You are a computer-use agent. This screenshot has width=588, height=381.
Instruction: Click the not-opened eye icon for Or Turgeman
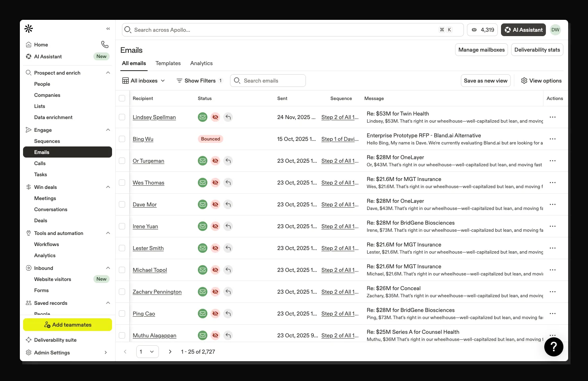tap(215, 161)
